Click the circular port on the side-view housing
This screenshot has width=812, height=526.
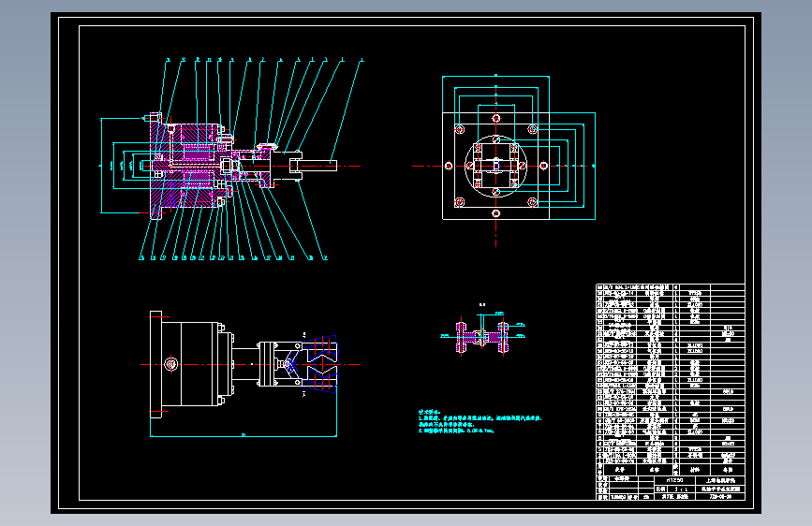(171, 364)
